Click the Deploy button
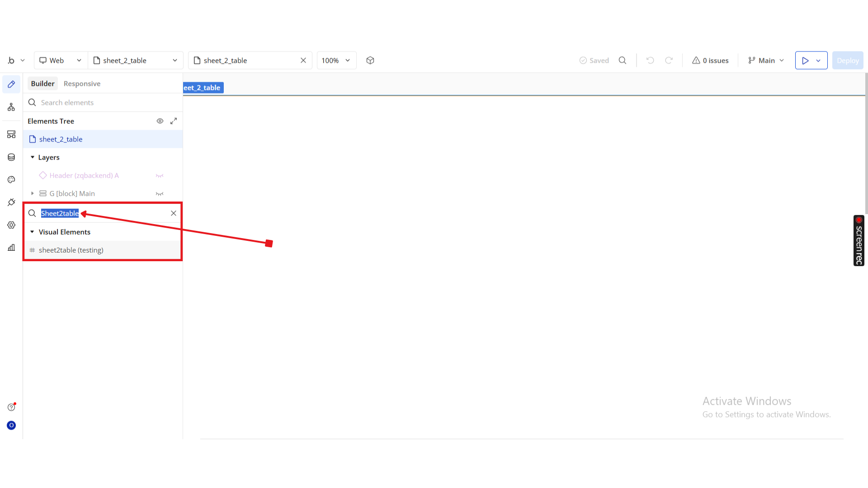Viewport: 868px width, 488px height. [847, 61]
